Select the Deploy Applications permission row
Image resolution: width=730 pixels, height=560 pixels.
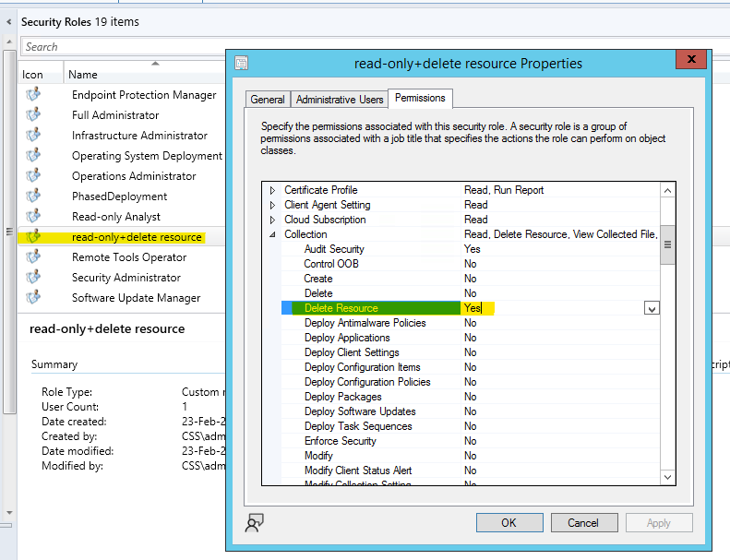click(471, 338)
